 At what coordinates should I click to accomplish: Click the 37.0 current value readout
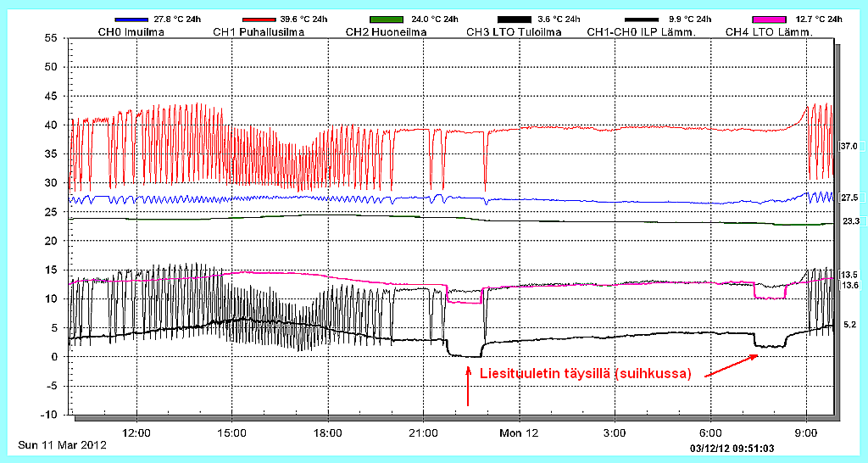click(x=849, y=147)
